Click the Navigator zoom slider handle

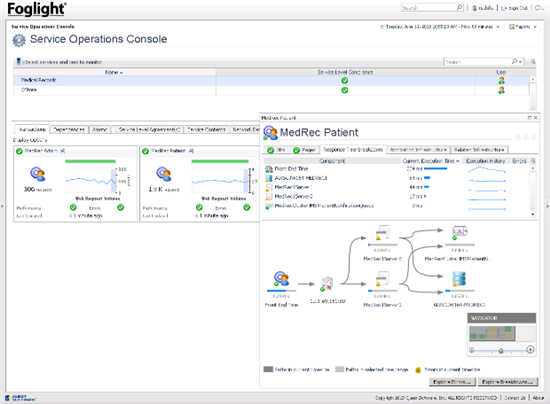pos(501,350)
